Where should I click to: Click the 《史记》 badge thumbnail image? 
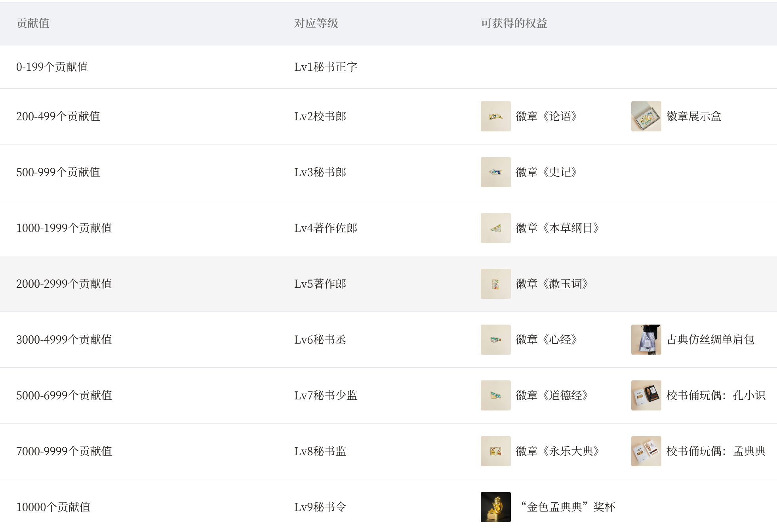click(x=495, y=172)
